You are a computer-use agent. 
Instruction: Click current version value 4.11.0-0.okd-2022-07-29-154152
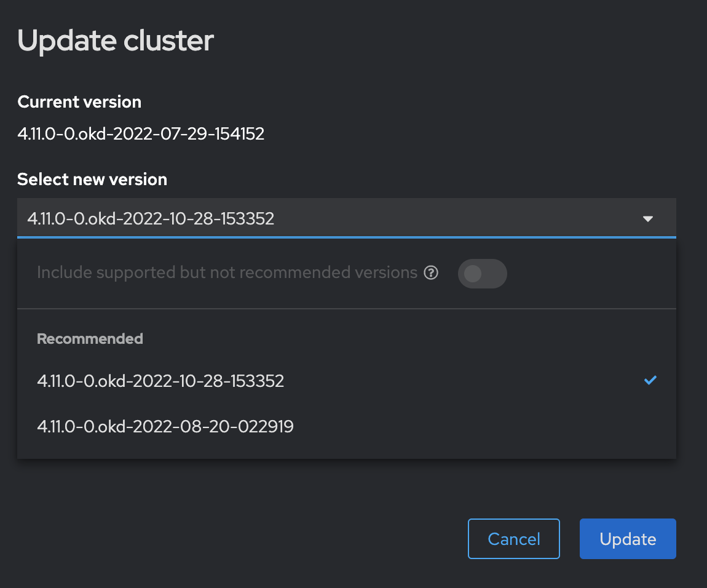point(141,133)
